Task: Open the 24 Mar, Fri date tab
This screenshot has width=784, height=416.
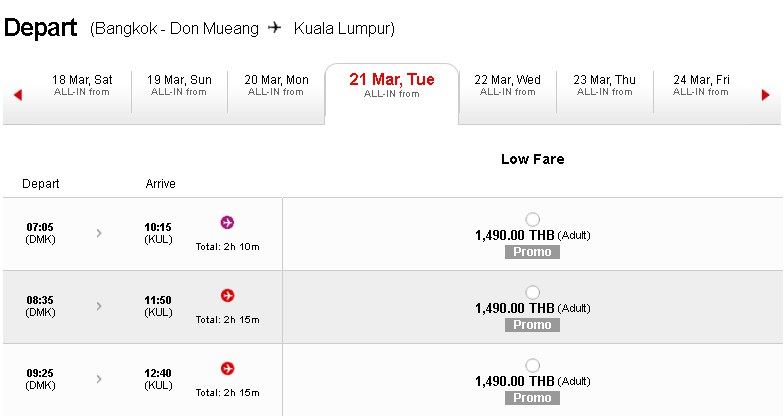Action: [x=701, y=85]
